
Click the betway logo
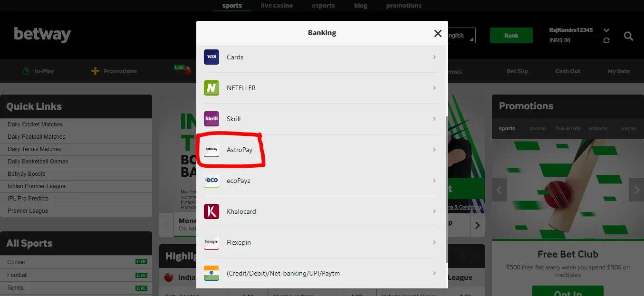coord(42,35)
